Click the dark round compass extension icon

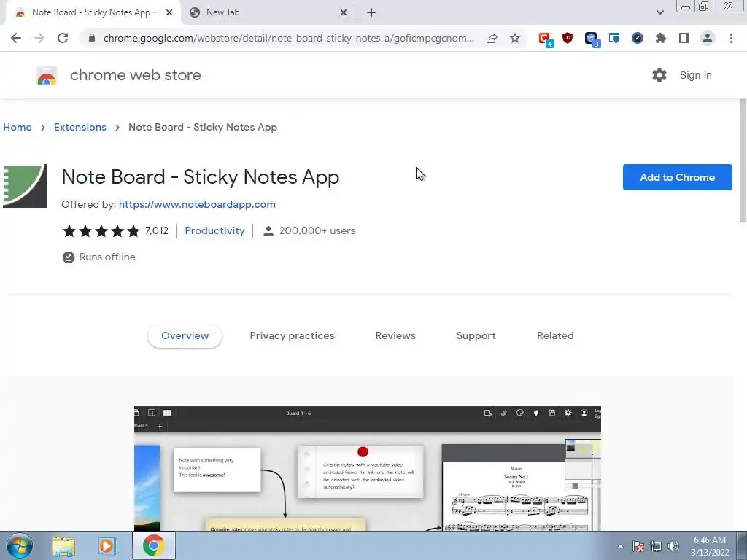(x=638, y=38)
